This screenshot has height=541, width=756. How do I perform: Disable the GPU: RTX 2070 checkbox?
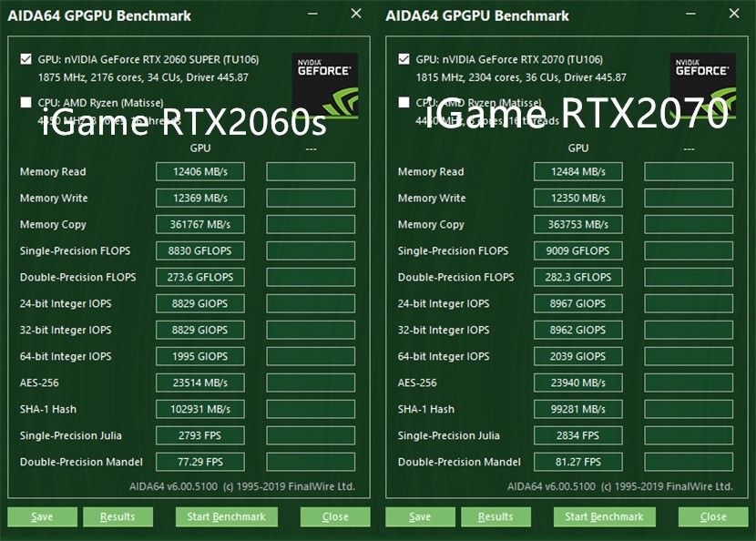point(403,58)
